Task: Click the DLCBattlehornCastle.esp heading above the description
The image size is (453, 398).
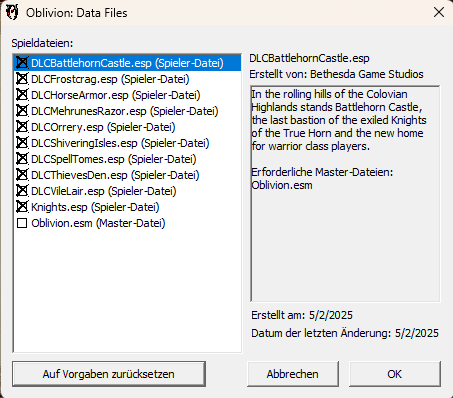Action: 309,58
